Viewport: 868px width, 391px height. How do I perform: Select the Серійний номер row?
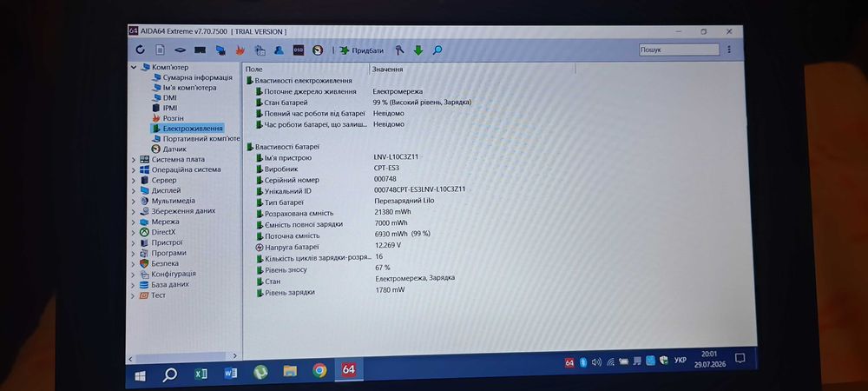point(326,180)
